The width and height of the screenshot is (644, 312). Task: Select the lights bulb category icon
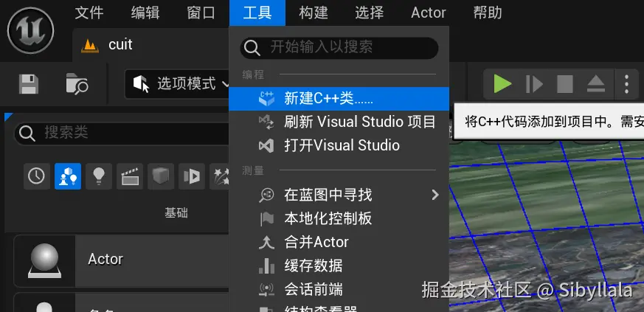[99, 176]
